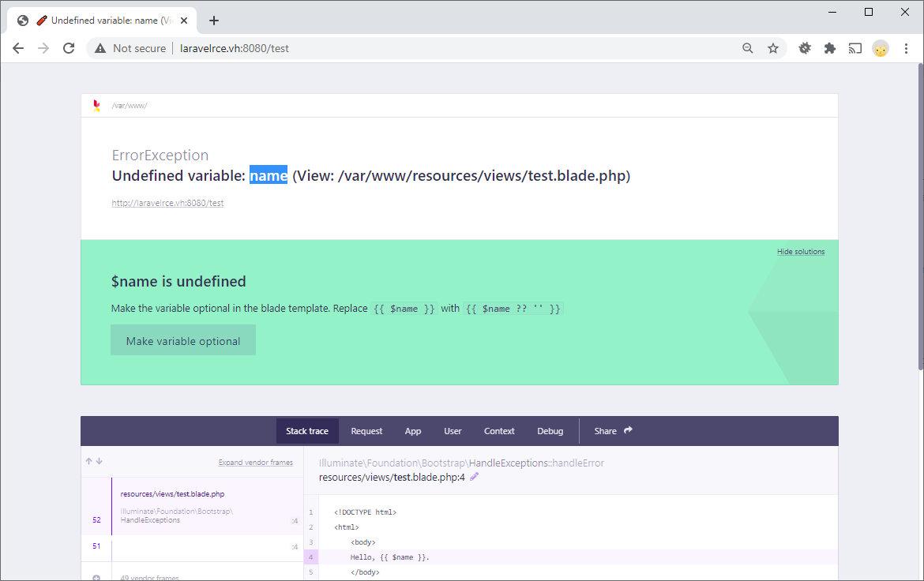Screen dimensions: 924x581
Task: Open the Debug tab
Action: click(x=550, y=431)
